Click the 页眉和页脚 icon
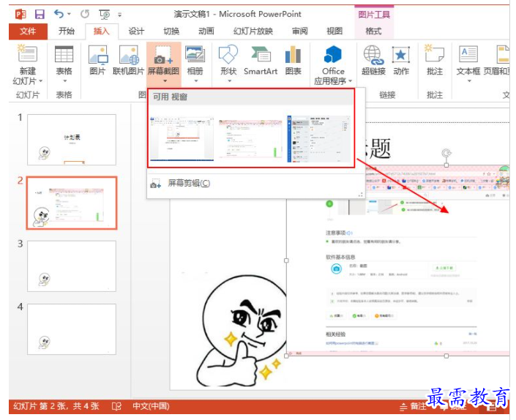Image resolution: width=516 pixels, height=420 pixels. point(503,54)
